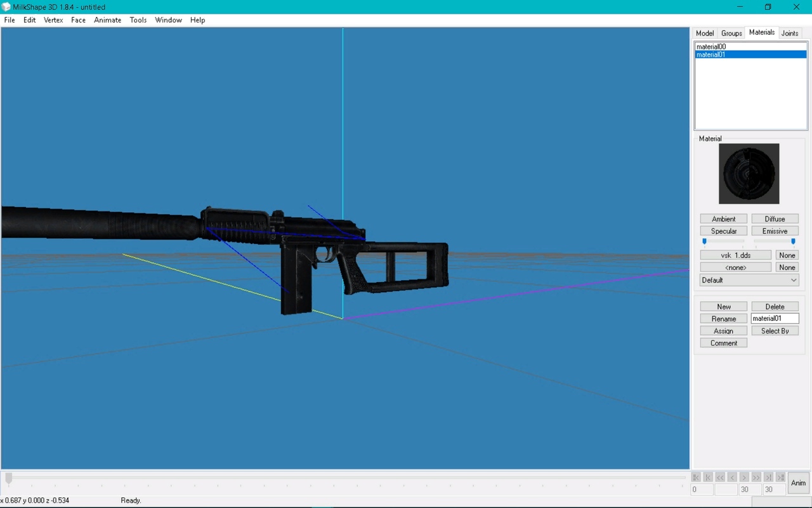Viewport: 812px width, 508px height.
Task: Click the rewind double arrow button
Action: coord(720,477)
